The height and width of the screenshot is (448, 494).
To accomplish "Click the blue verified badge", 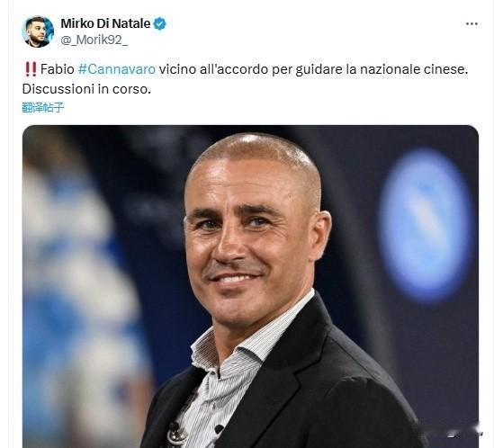I will (160, 24).
